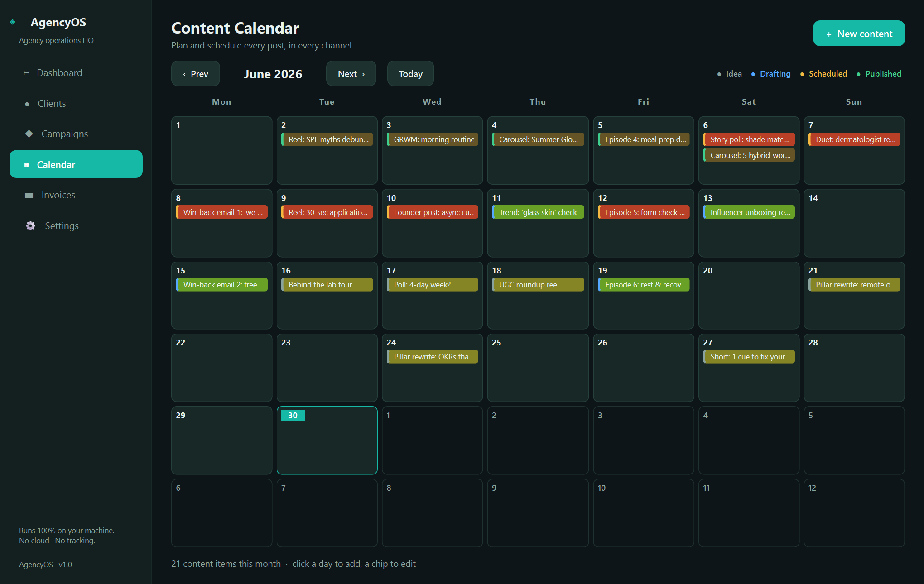Jump to Today

click(x=410, y=74)
